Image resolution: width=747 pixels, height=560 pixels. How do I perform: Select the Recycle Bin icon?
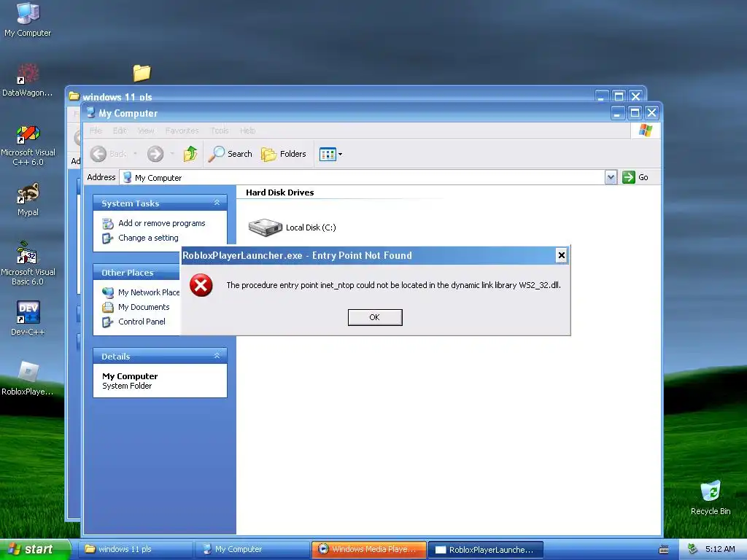click(711, 497)
